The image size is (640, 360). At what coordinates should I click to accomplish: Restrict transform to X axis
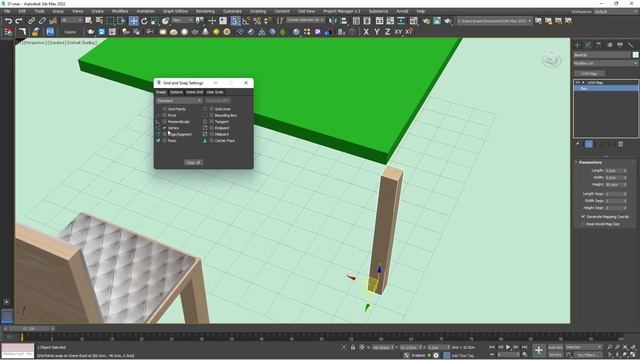pos(366,32)
